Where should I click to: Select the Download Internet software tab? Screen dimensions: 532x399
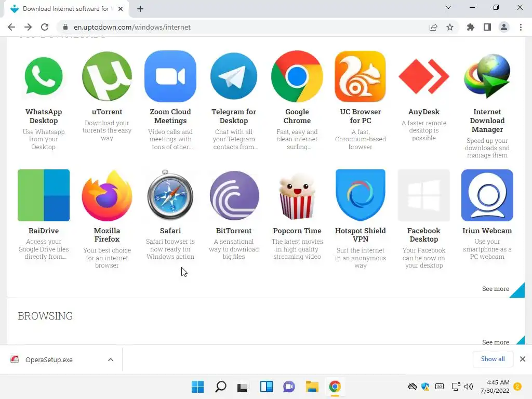(65, 9)
